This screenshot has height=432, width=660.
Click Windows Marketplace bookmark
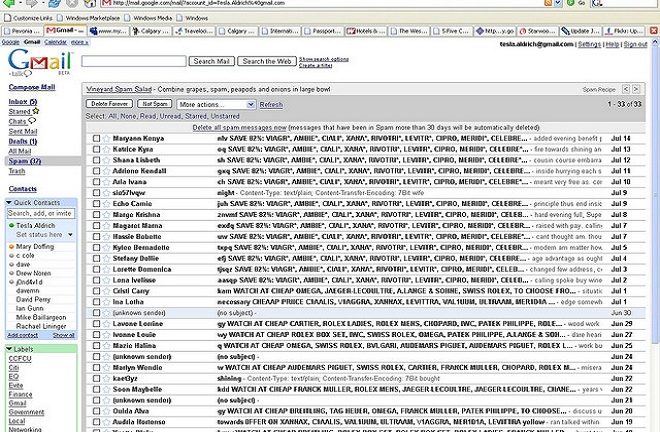[88, 18]
